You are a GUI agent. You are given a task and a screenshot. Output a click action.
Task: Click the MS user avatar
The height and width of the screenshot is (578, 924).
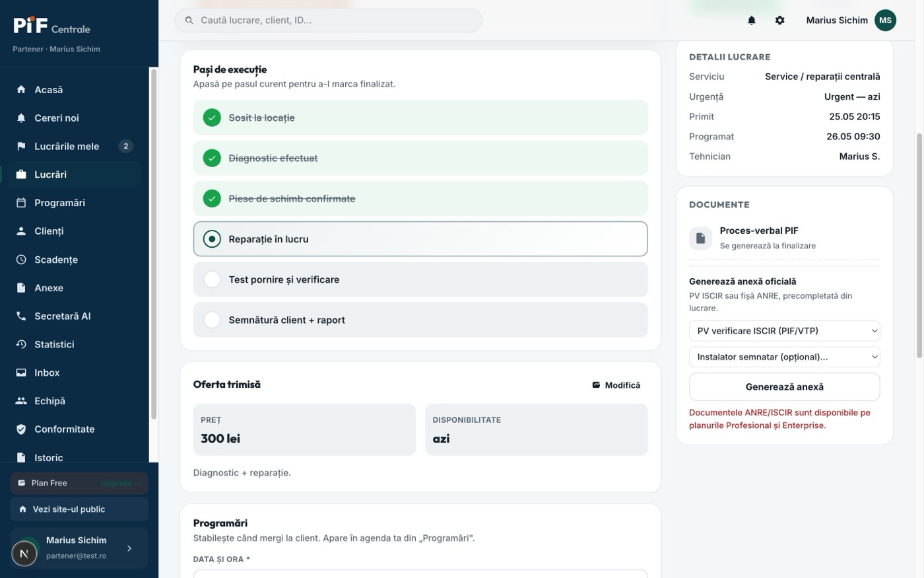pos(885,20)
